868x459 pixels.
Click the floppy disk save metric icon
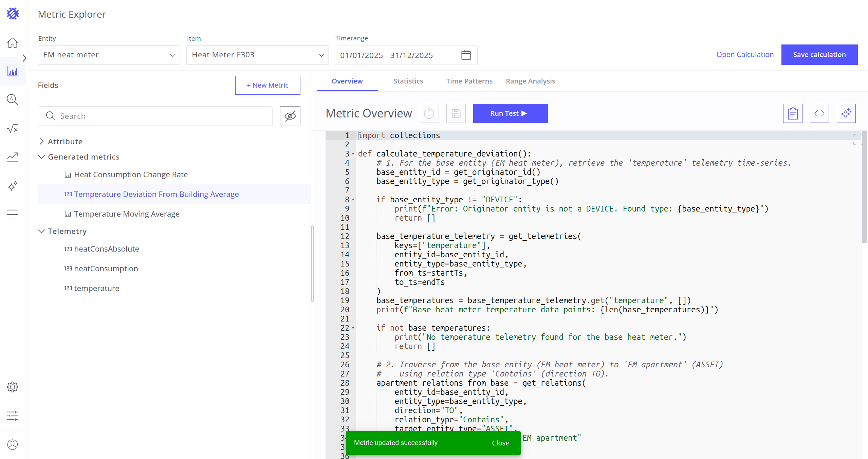point(456,113)
